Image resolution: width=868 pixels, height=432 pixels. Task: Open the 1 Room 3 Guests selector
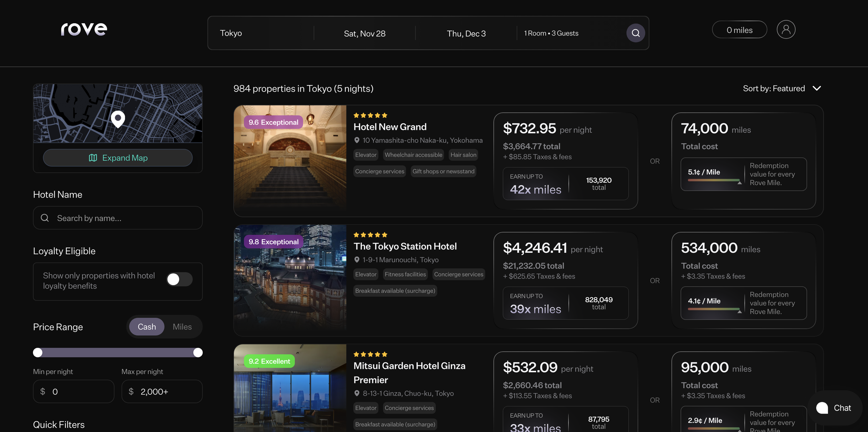point(551,33)
